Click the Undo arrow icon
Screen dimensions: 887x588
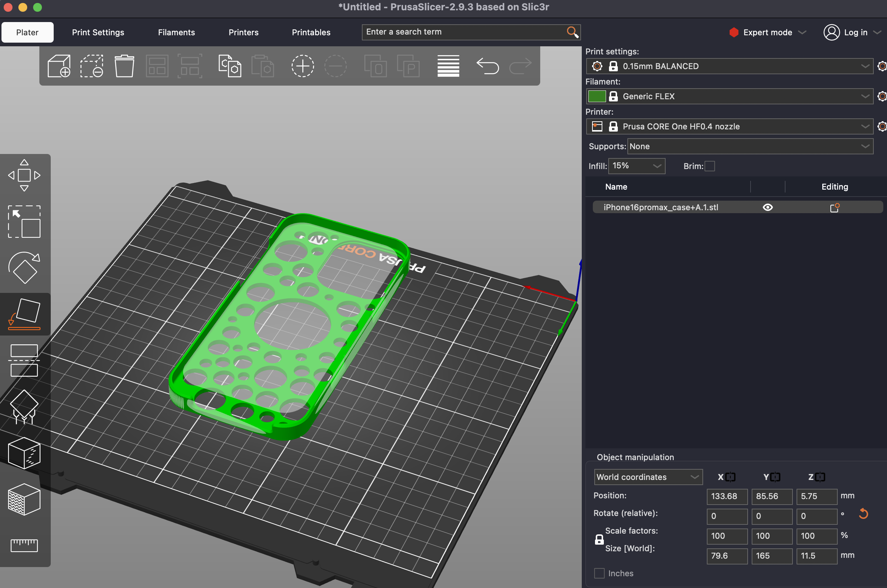(x=487, y=66)
